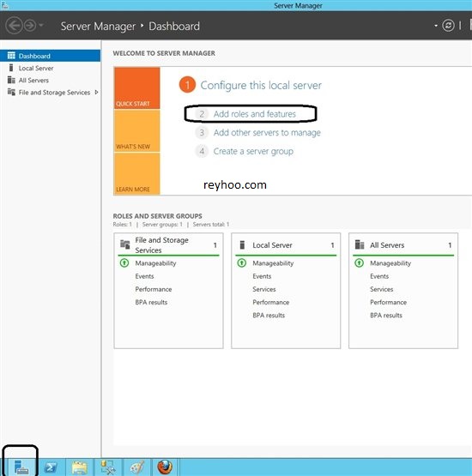Screen dimensions: 472x476
Task: Open the LEARN MORE tile
Action: (x=137, y=173)
